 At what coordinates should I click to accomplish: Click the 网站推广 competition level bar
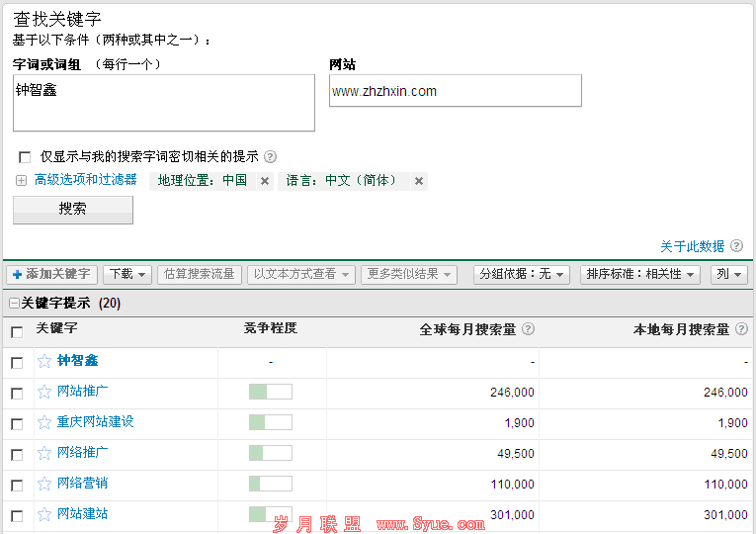[x=271, y=392]
